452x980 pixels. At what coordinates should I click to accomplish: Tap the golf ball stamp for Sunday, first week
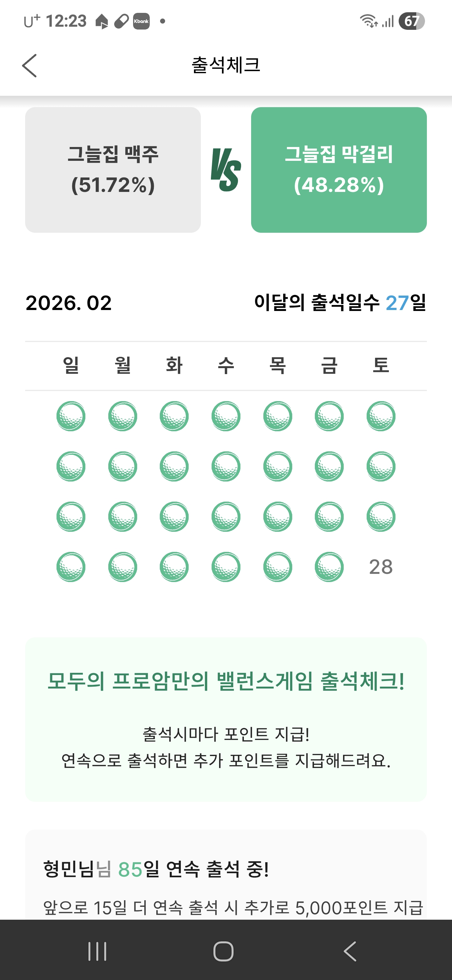point(71,416)
